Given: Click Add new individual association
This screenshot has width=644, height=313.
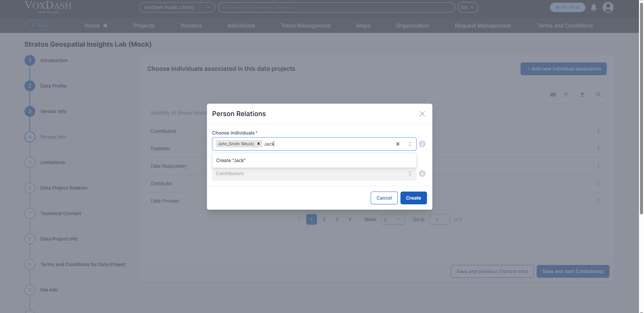Looking at the screenshot, I should pos(563,69).
